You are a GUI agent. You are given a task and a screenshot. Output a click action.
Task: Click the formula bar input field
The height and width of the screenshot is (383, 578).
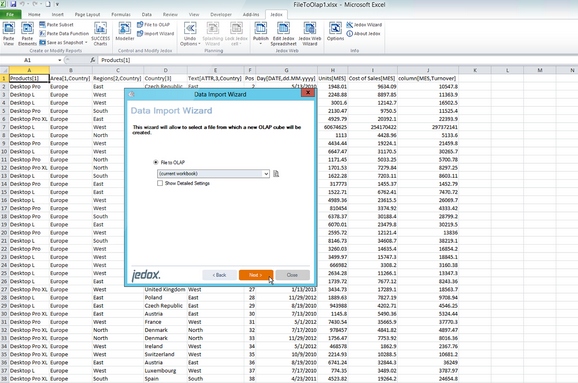click(x=337, y=60)
